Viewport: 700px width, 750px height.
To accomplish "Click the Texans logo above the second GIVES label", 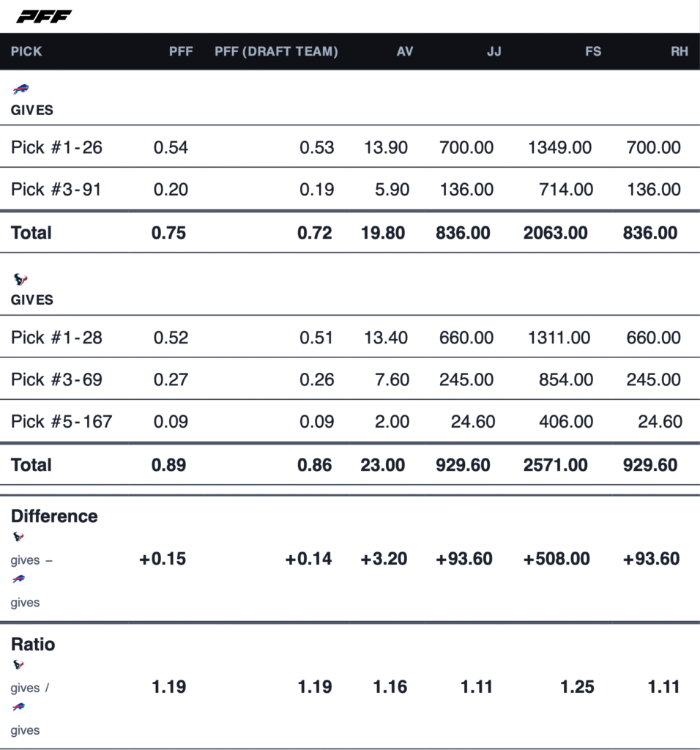I will (x=20, y=279).
